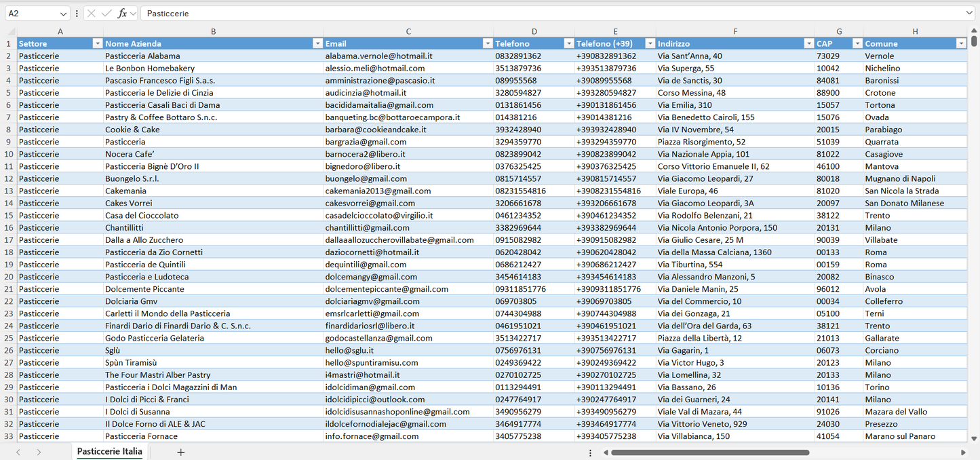The image size is (980, 460).
Task: Cancel the formula bar entry
Action: 92,14
